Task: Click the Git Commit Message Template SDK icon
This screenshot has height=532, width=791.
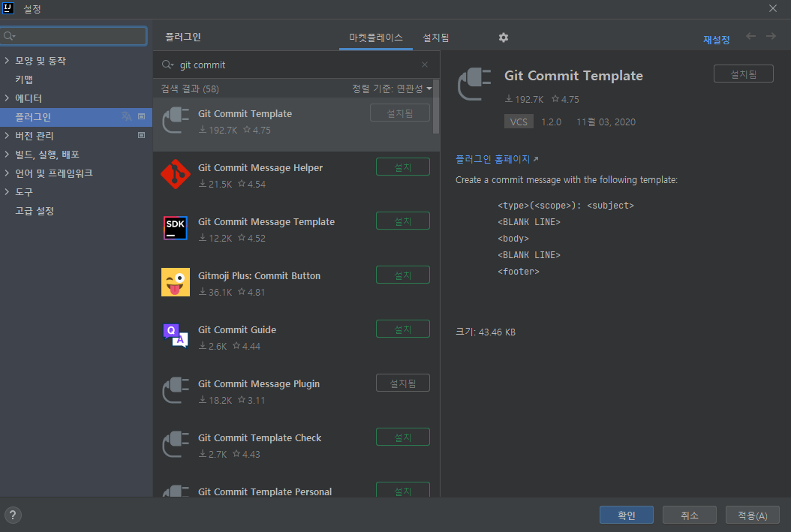Action: tap(175, 228)
